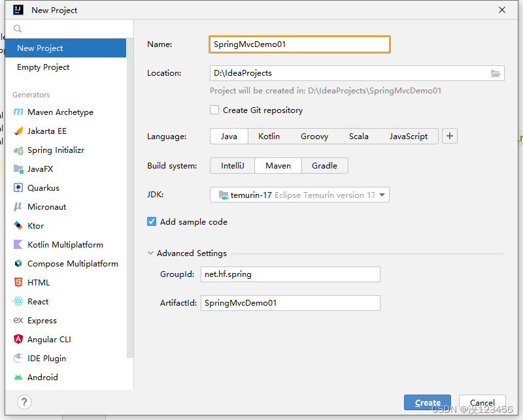
Task: Open the browse folder icon in Location
Action: (x=496, y=73)
